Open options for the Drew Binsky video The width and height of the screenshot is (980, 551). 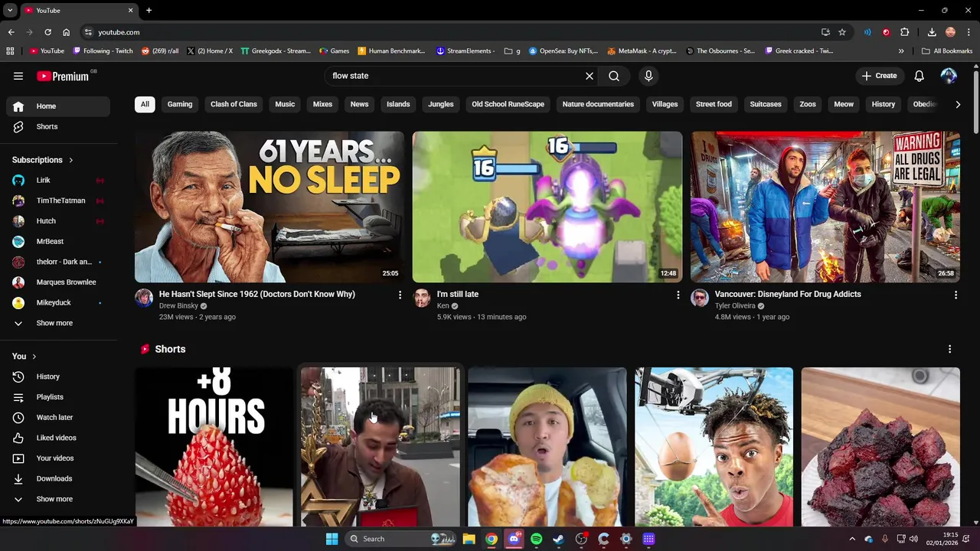(400, 295)
